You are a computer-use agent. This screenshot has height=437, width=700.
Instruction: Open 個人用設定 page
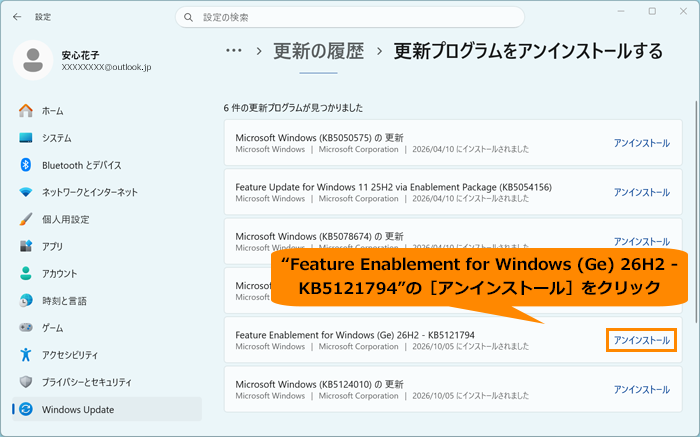(107, 219)
